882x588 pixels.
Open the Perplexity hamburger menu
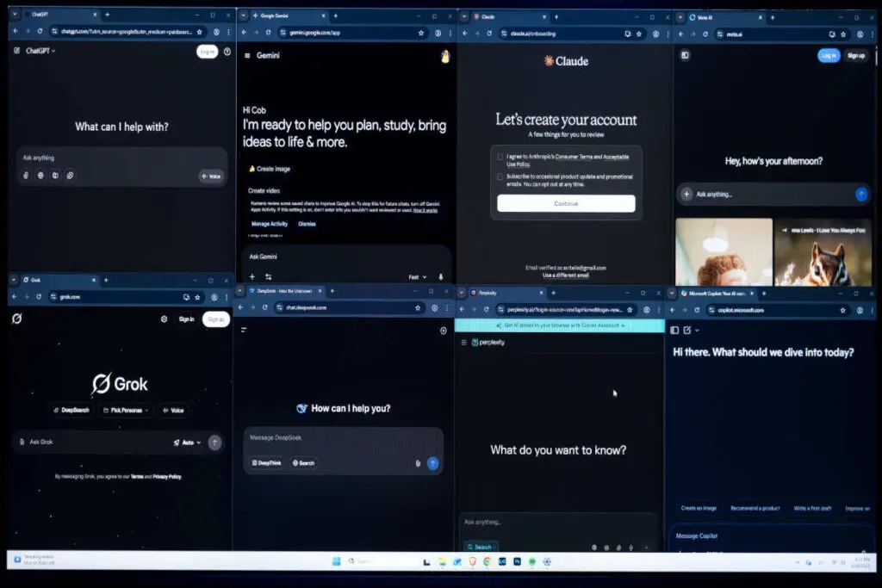[x=463, y=343]
